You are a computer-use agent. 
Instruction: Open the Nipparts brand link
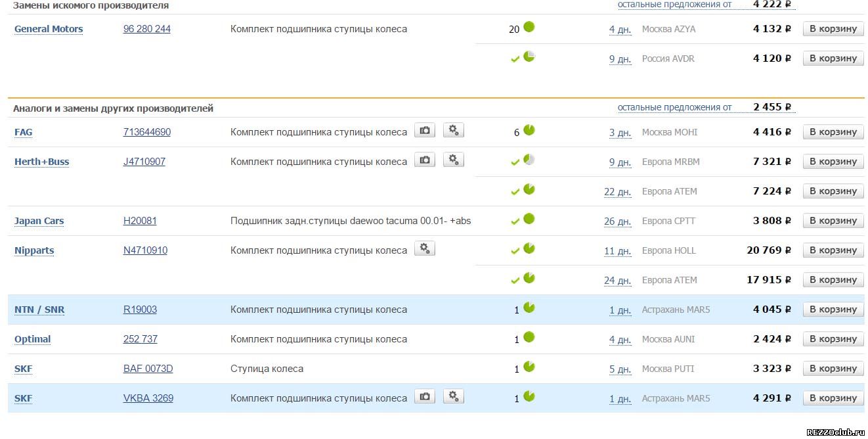point(34,250)
